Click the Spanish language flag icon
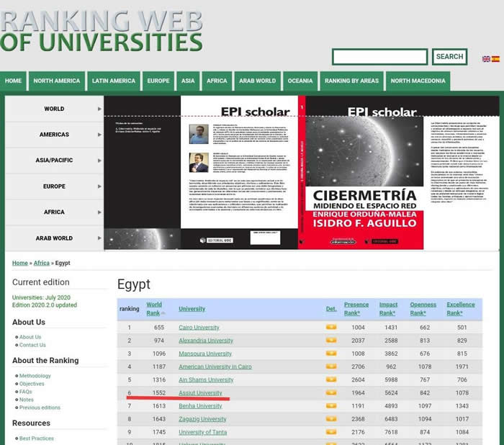Viewport: 504px width, 445px height. point(495,59)
